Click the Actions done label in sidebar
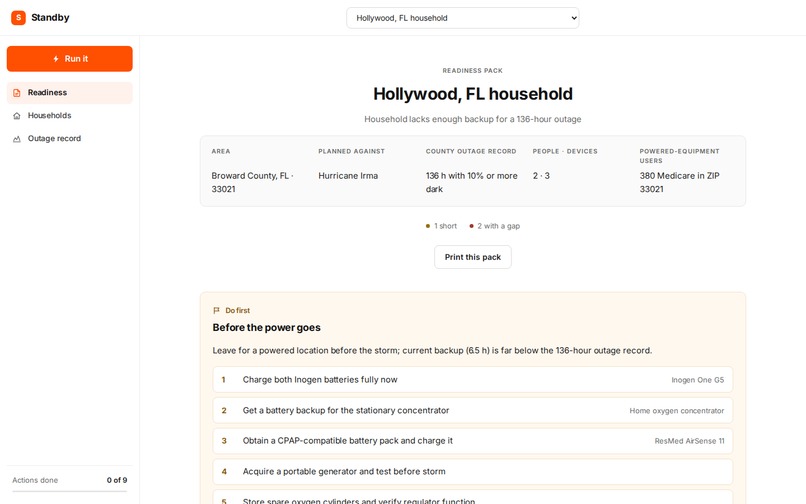 pyautogui.click(x=35, y=480)
